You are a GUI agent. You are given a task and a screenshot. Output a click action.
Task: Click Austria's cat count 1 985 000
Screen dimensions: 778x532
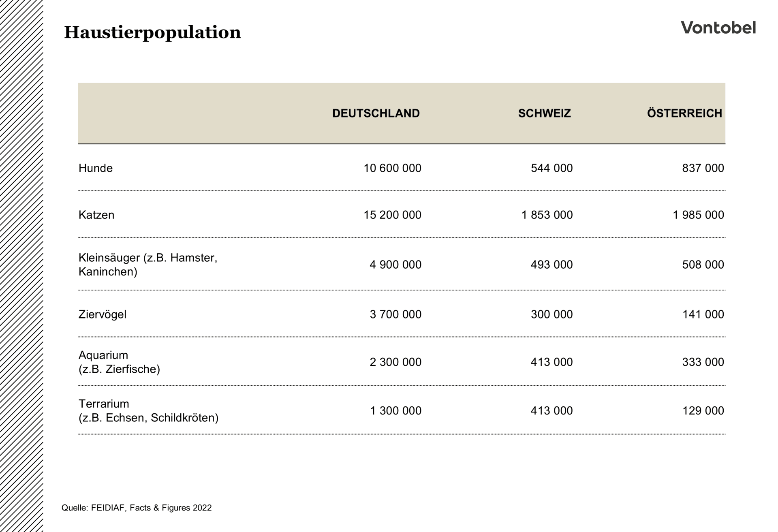click(x=698, y=215)
